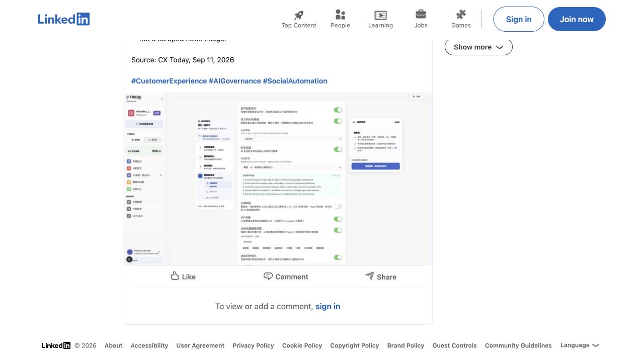Open the About footer link
The height and width of the screenshot is (362, 644).
[x=113, y=345]
